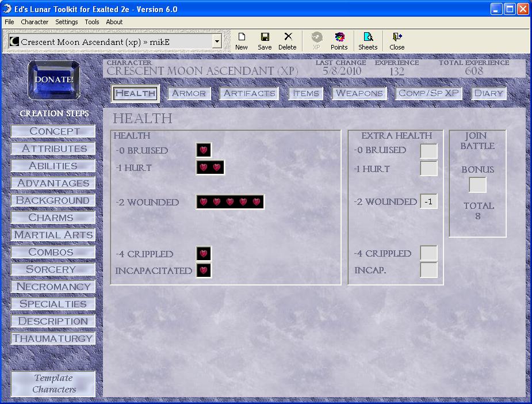This screenshot has width=532, height=404.
Task: Open the File menu
Action: coord(9,22)
